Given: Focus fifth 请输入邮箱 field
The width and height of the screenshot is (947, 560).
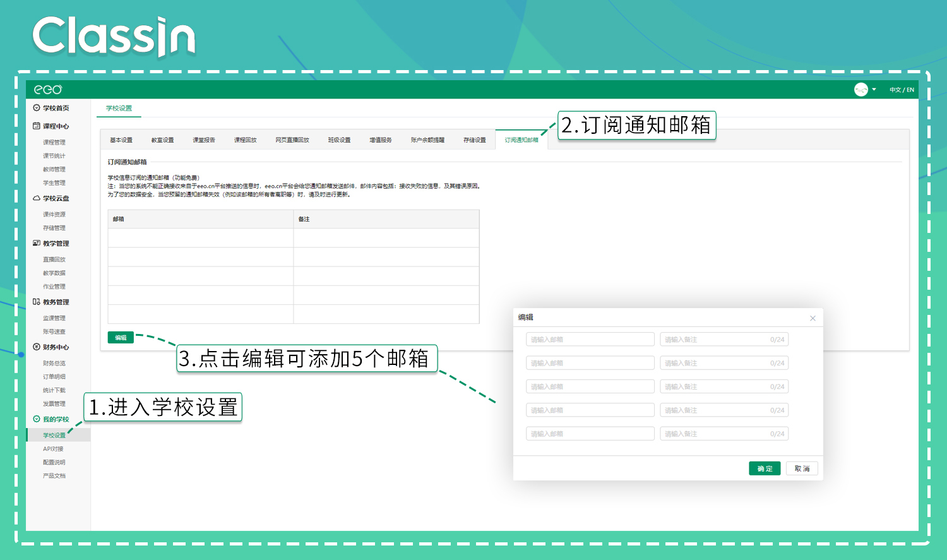Looking at the screenshot, I should [x=590, y=434].
